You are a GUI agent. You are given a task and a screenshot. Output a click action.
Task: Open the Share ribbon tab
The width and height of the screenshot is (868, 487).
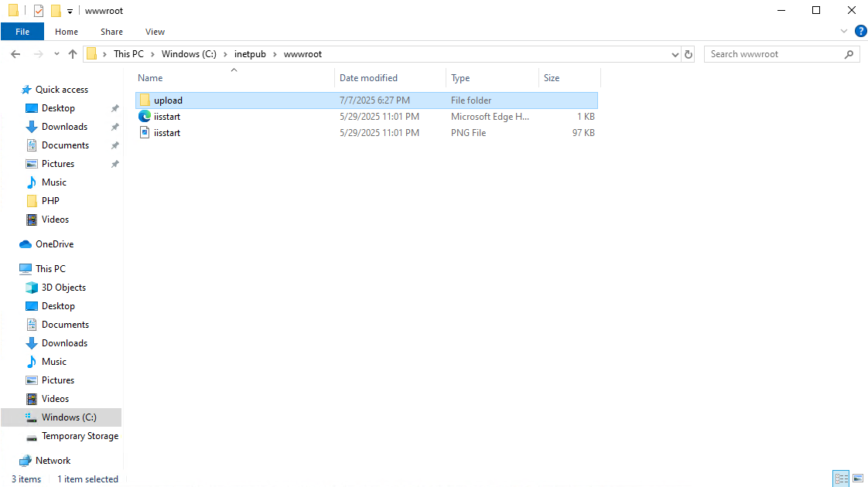pos(112,32)
